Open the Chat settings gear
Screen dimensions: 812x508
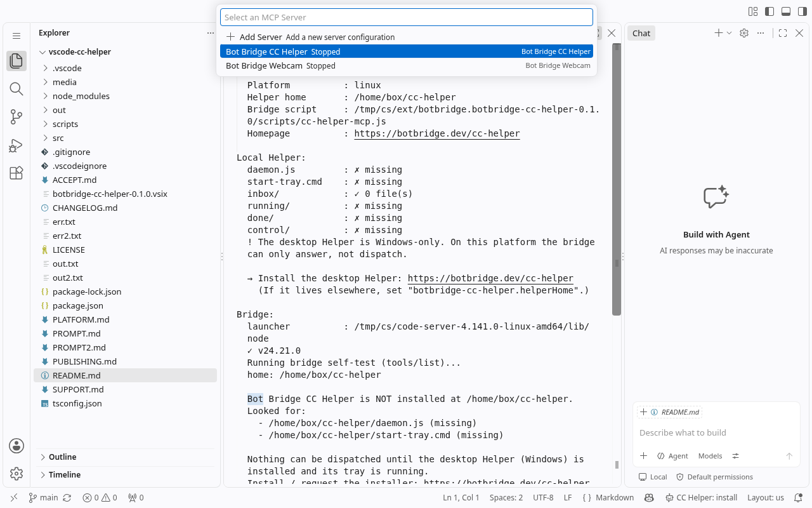[x=744, y=33]
